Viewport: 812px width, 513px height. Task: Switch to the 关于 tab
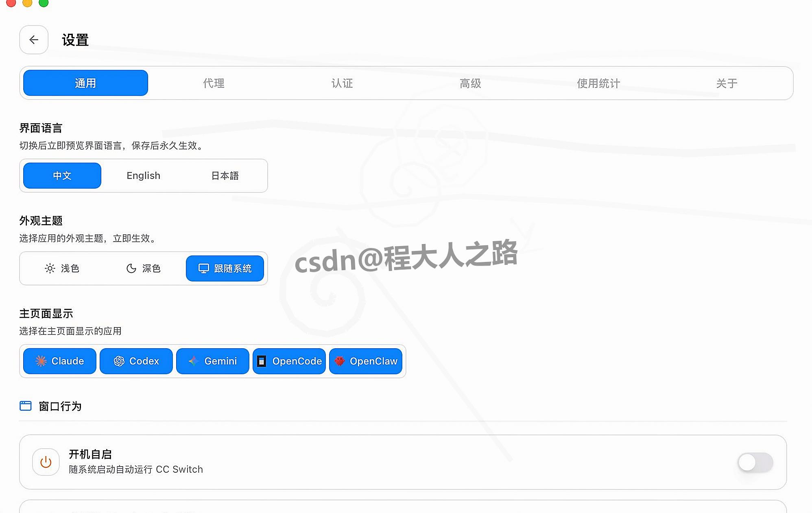click(727, 83)
